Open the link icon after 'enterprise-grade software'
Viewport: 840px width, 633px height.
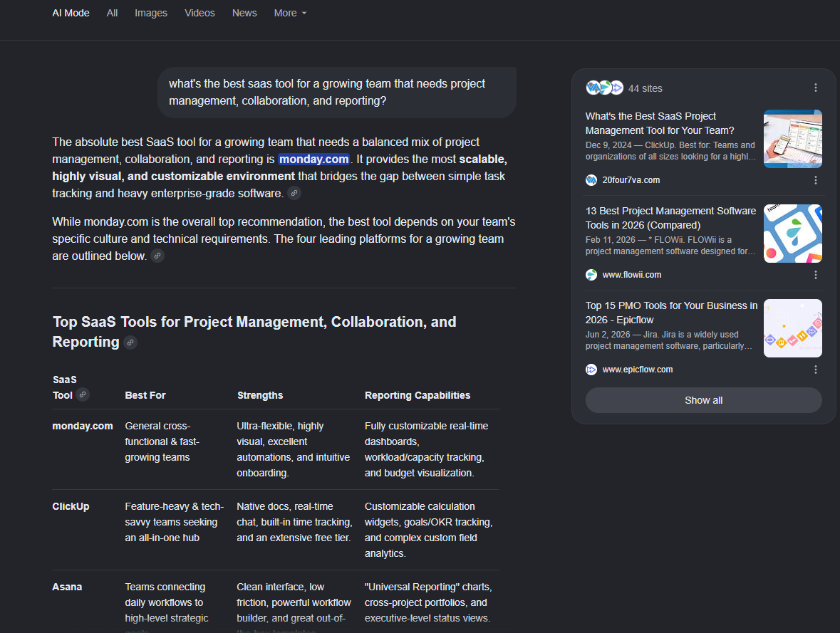tap(294, 194)
